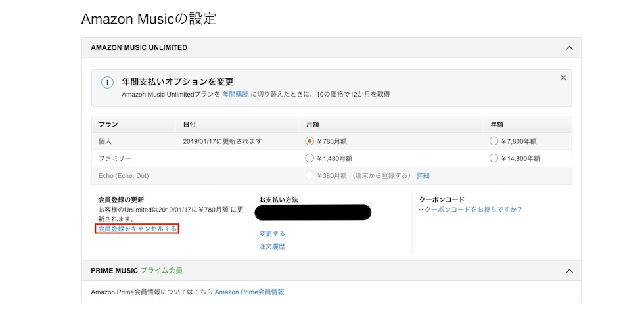Click the Echo (Echo, Dot) row label

point(124,176)
